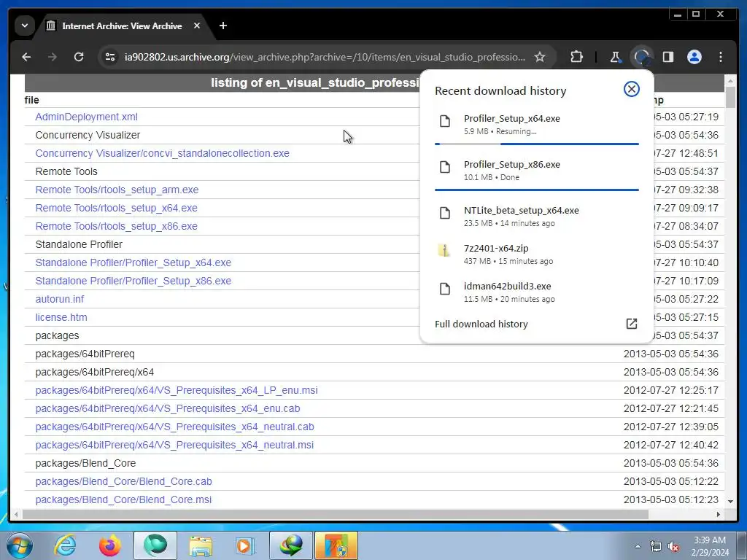Click file icon beside idman642build3.exe
Screen dimensions: 747x560
coord(444,289)
